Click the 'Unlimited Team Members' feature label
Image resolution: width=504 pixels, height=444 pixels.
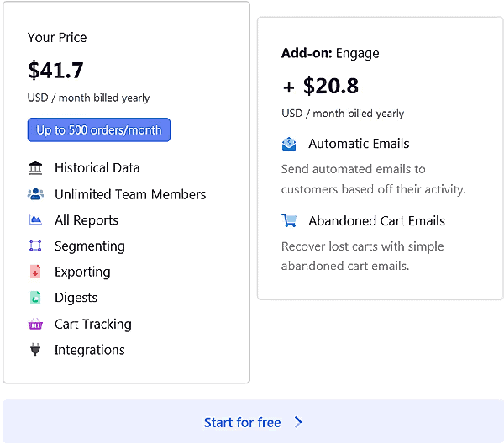click(x=130, y=194)
